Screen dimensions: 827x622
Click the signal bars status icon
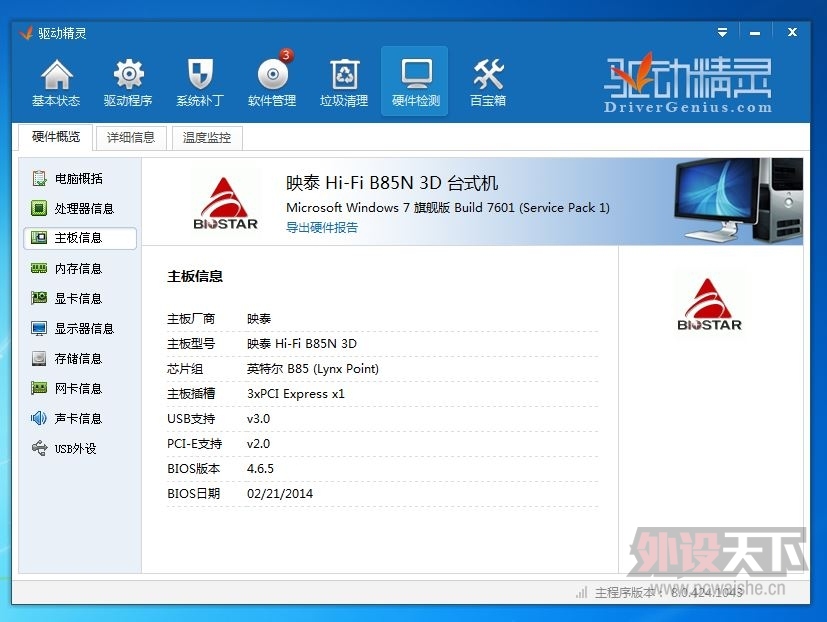coord(582,592)
